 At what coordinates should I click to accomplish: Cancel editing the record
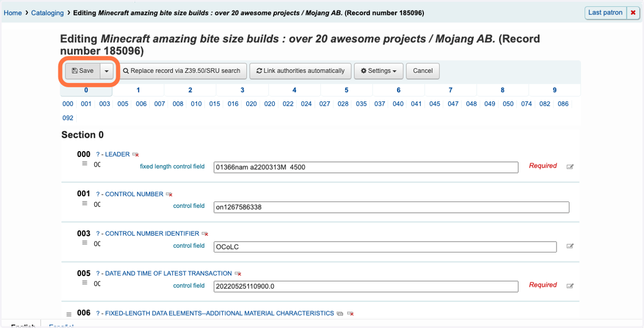423,71
